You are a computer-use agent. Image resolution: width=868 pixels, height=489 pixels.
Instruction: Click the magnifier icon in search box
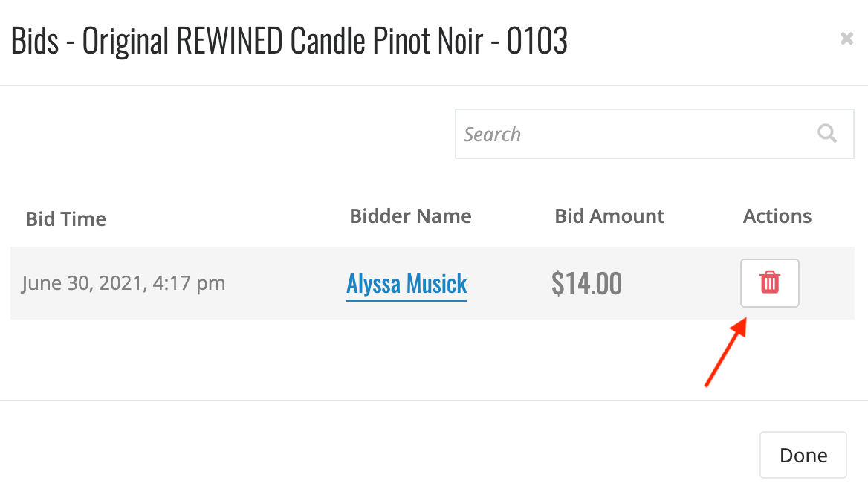827,134
